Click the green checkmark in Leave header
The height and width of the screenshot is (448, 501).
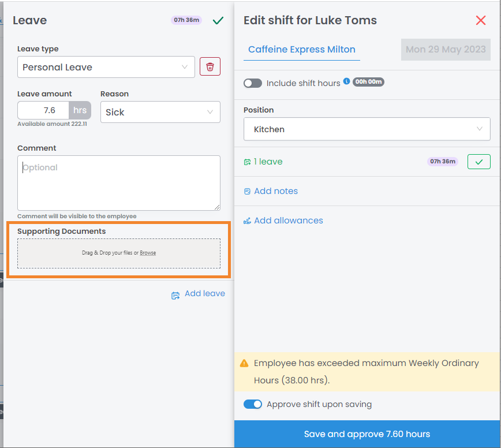tap(218, 21)
